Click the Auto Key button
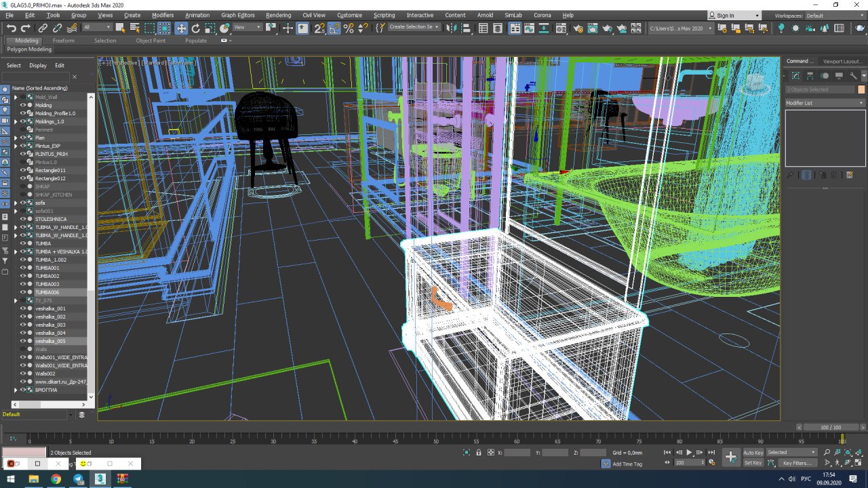 753,453
